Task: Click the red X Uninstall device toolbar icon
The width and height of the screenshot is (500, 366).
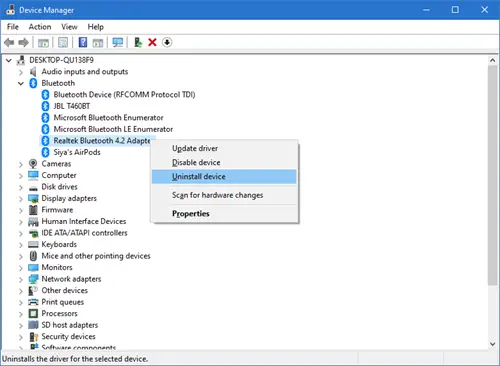Action: 152,42
